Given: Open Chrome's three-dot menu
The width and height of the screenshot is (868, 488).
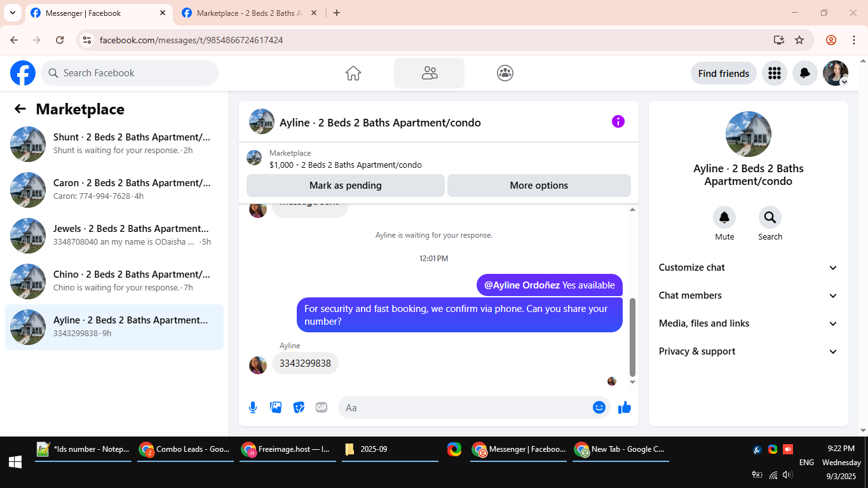Looking at the screenshot, I should tap(854, 40).
